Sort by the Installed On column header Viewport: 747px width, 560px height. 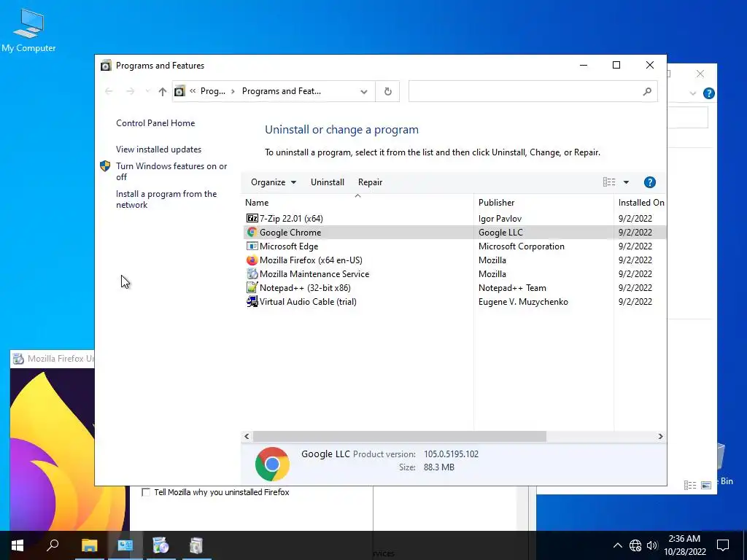point(640,203)
